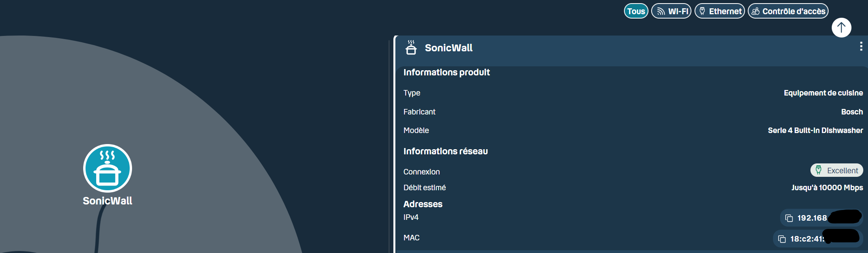The height and width of the screenshot is (253, 868).
Task: Click the Informations réseau heading
Action: click(x=445, y=151)
